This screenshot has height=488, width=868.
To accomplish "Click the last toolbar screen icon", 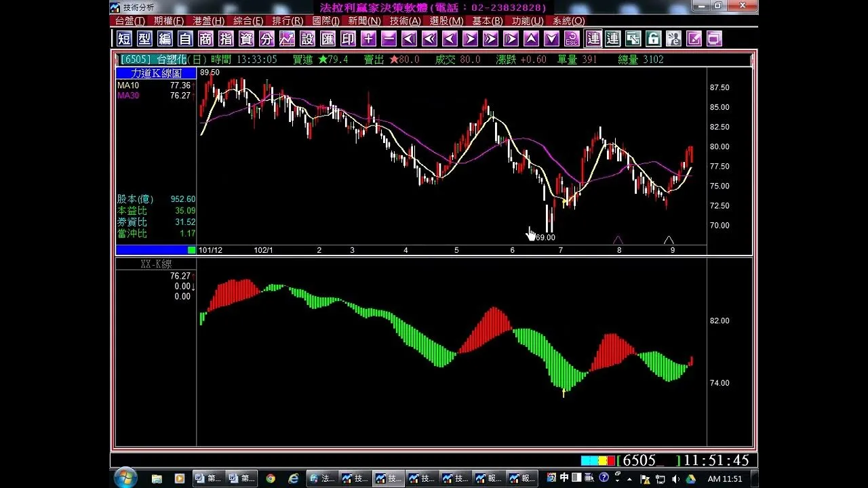I will tap(714, 39).
